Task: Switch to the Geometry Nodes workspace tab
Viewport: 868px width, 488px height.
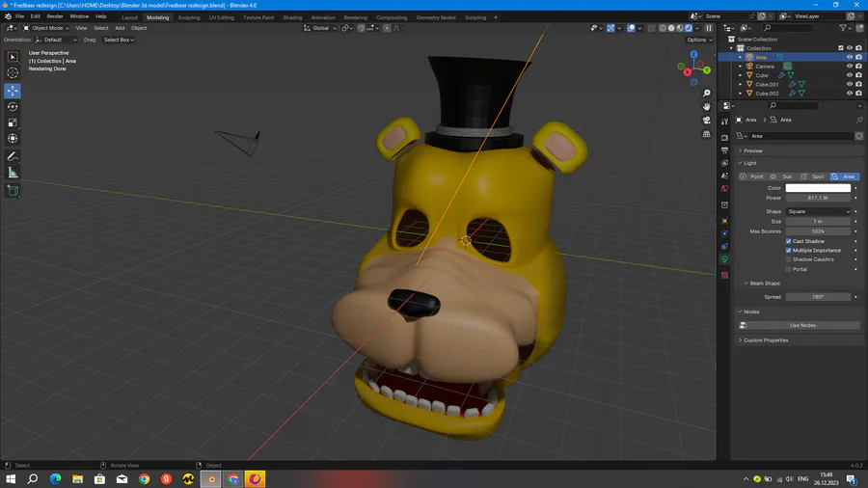Action: click(x=436, y=17)
